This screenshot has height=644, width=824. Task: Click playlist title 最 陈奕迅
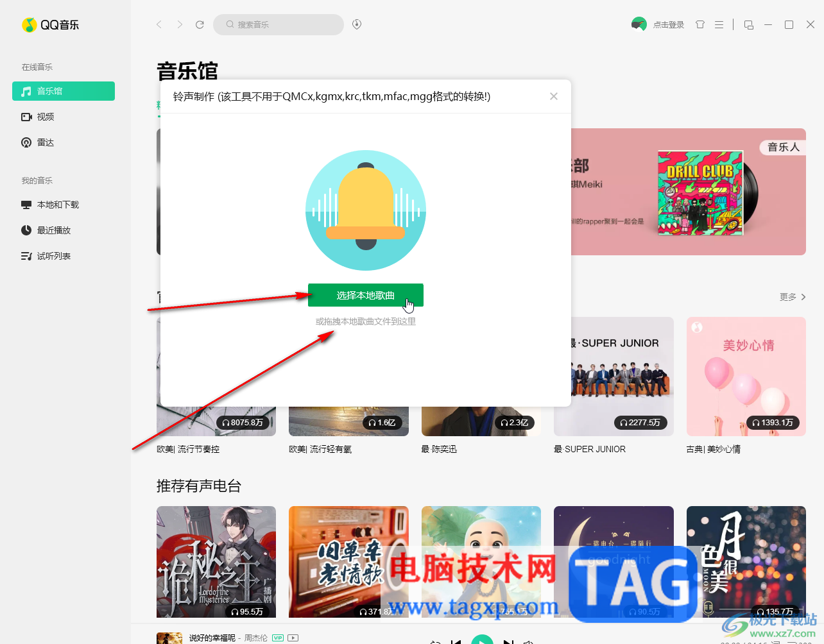pyautogui.click(x=439, y=449)
